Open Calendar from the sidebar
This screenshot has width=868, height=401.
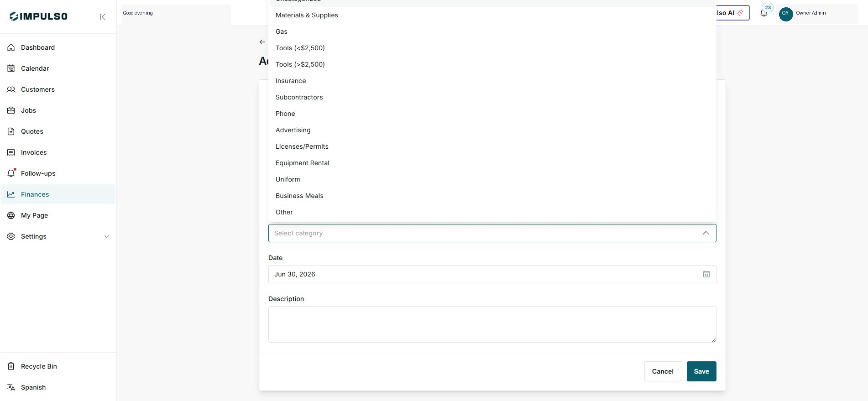point(58,68)
